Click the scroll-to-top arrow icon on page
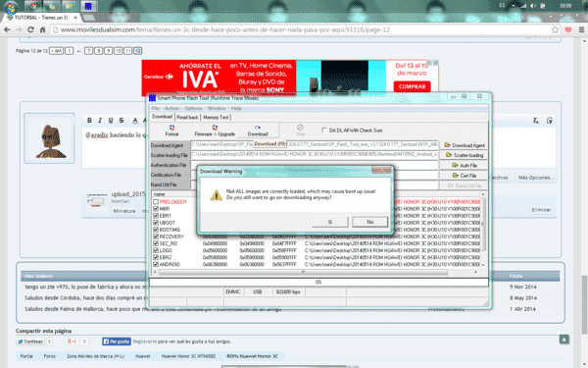 tap(564, 340)
